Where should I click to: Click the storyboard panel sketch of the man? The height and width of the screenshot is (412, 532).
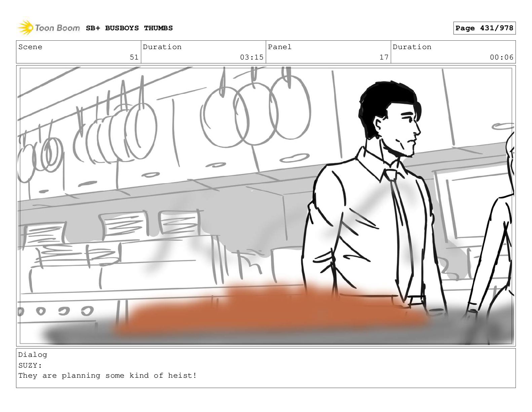pos(266,206)
